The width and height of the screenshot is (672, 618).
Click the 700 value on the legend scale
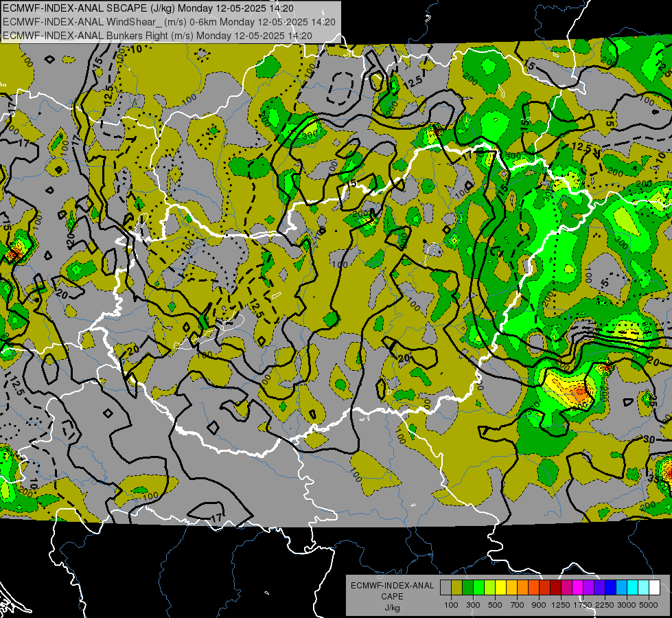518,605
